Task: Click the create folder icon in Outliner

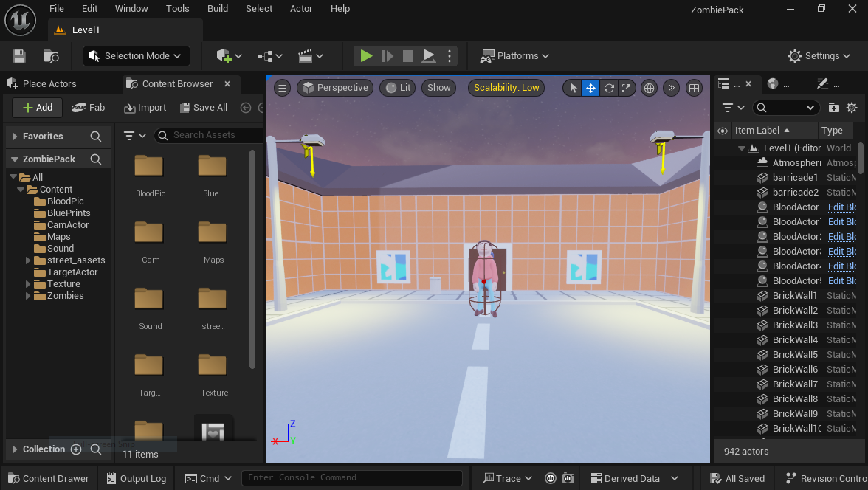Action: click(834, 108)
